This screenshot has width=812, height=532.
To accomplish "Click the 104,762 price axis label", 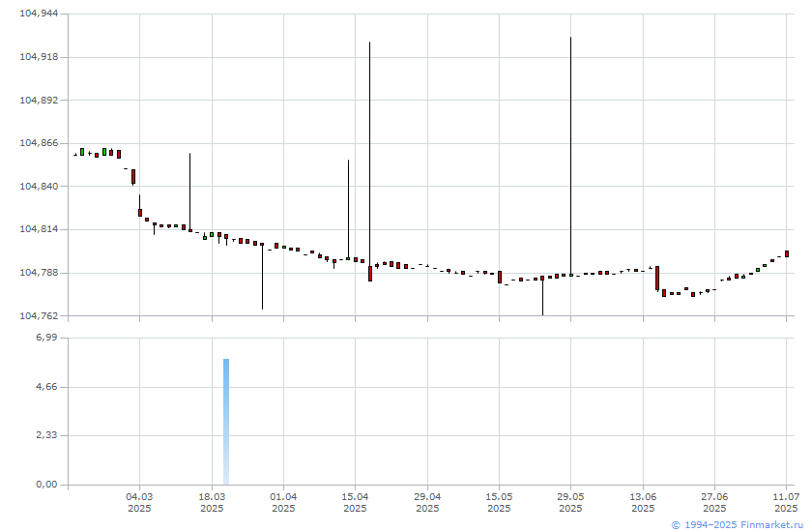I will (38, 316).
